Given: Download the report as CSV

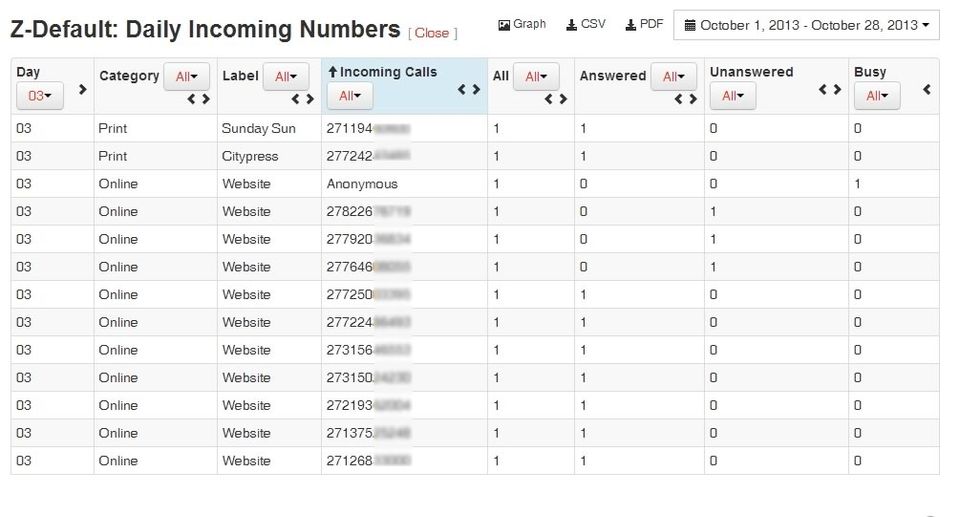Looking at the screenshot, I should tap(585, 25).
